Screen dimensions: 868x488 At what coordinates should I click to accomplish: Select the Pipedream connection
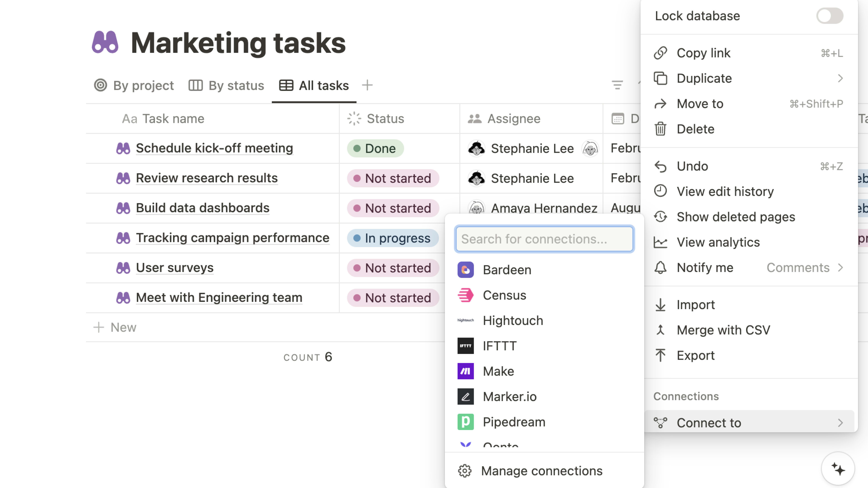(x=544, y=422)
